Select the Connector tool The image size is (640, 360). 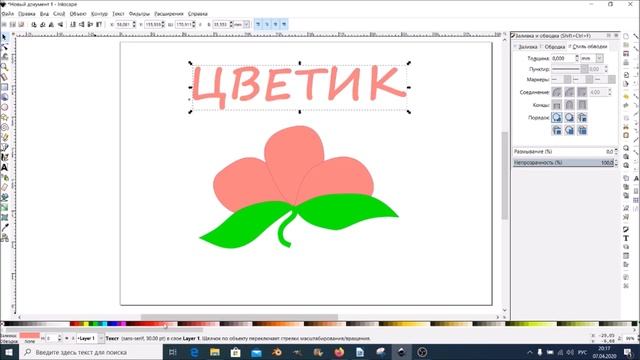pos(4,238)
